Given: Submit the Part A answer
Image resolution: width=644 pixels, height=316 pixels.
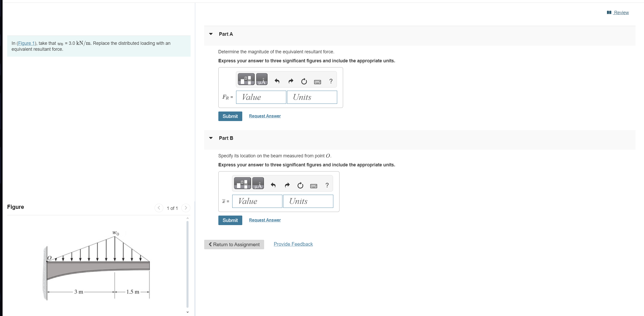Looking at the screenshot, I should coord(230,116).
